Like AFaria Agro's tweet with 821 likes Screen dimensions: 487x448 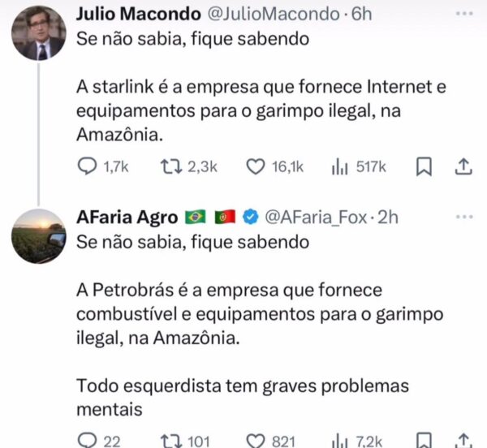(256, 441)
